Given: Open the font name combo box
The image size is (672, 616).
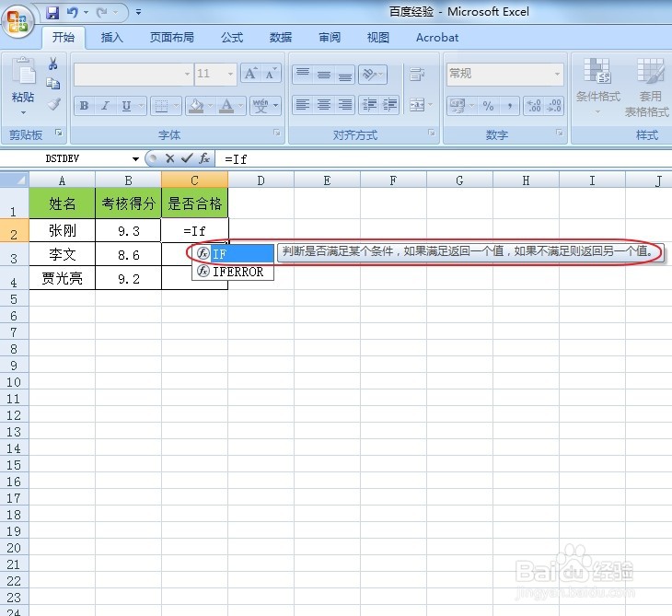Looking at the screenshot, I should click(133, 75).
